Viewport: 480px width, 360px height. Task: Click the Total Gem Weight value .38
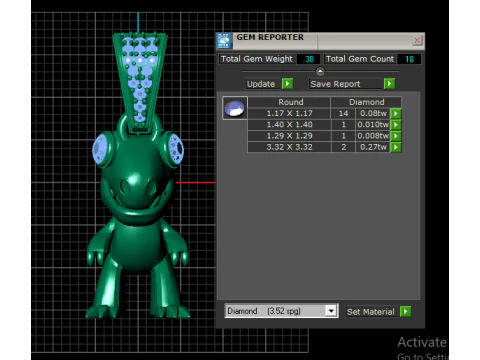coord(308,59)
